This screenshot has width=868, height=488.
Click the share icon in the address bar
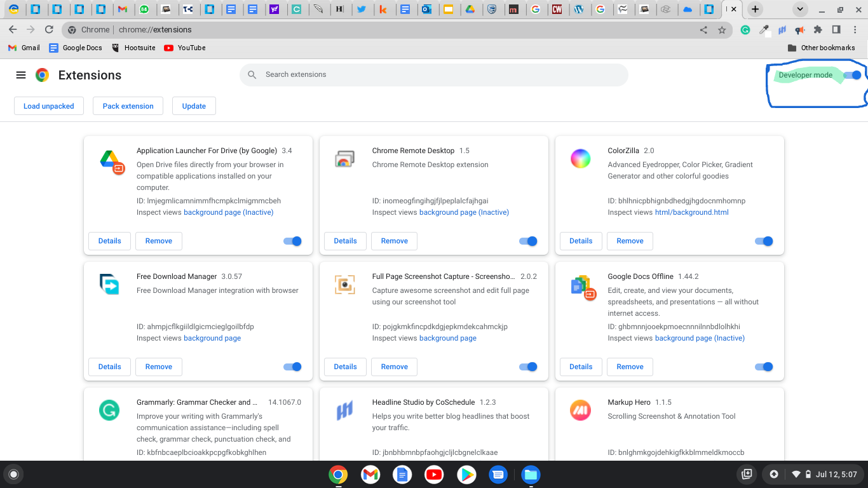[703, 30]
